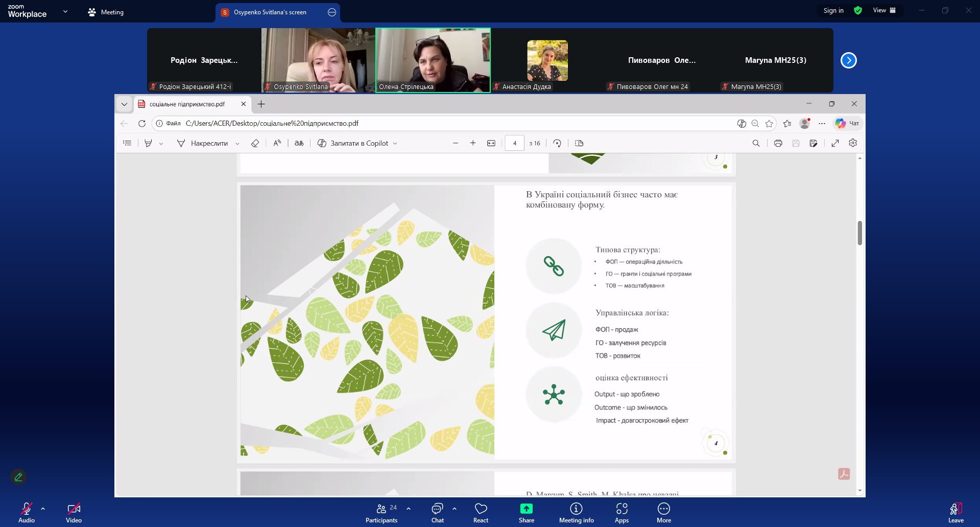Image resolution: width=980 pixels, height=527 pixels.
Task: Open the View layout menu
Action: tap(885, 11)
